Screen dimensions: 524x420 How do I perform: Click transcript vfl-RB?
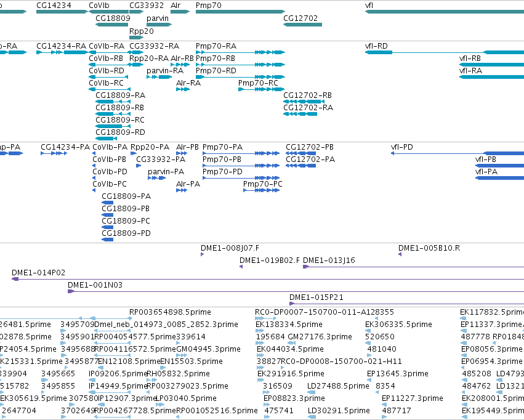tap(491, 65)
